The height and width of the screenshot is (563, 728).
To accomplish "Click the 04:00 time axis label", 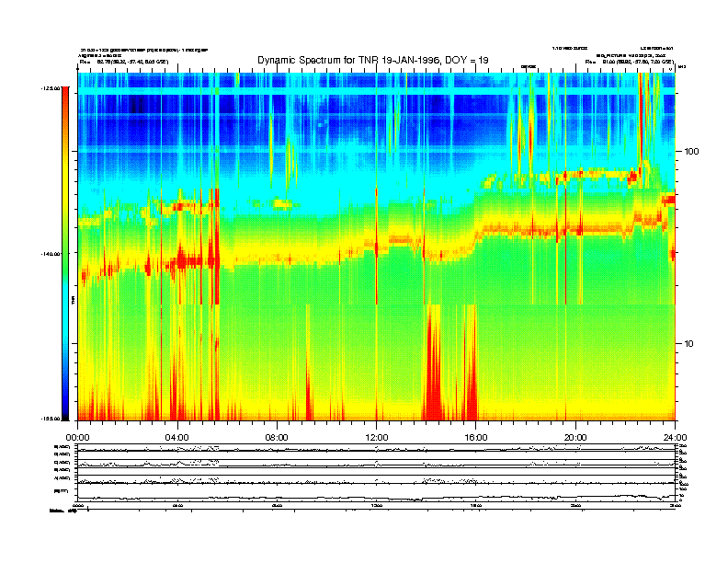I will point(177,438).
